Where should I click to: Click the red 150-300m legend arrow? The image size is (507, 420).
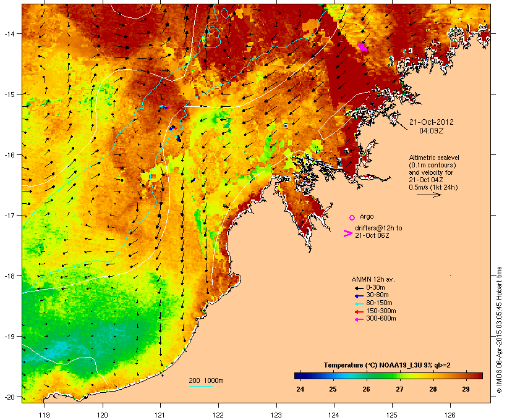click(359, 312)
